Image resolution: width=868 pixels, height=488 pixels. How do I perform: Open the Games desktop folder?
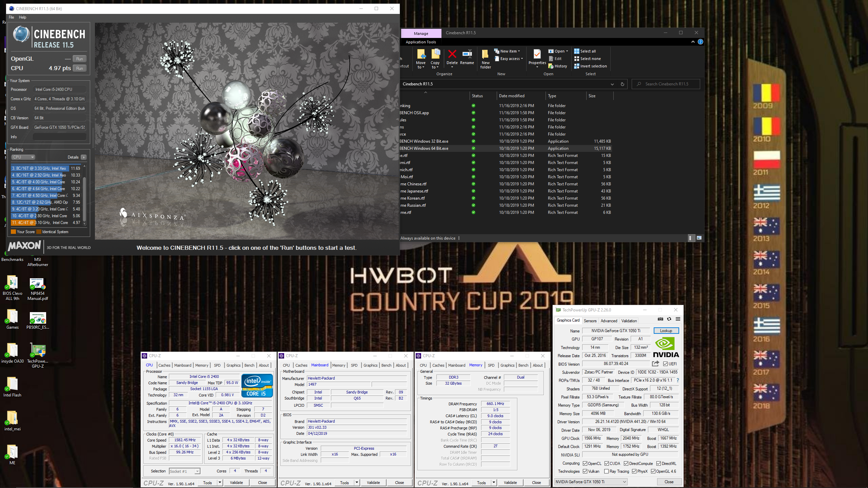tap(13, 319)
